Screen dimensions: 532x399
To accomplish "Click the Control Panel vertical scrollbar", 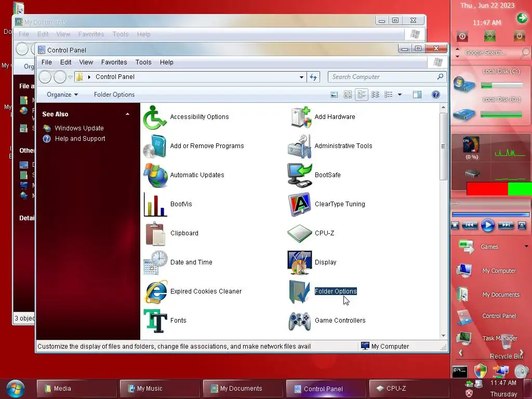I will 443,147.
